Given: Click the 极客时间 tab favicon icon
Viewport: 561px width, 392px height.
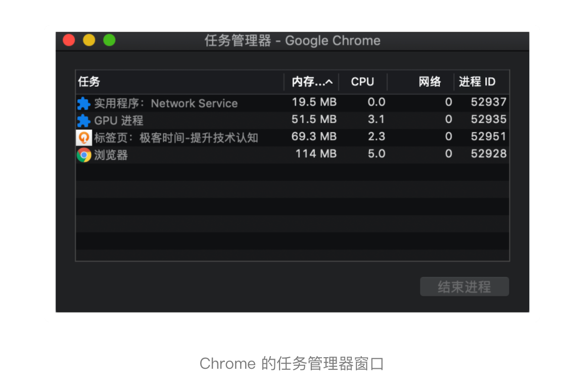Looking at the screenshot, I should click(x=84, y=138).
